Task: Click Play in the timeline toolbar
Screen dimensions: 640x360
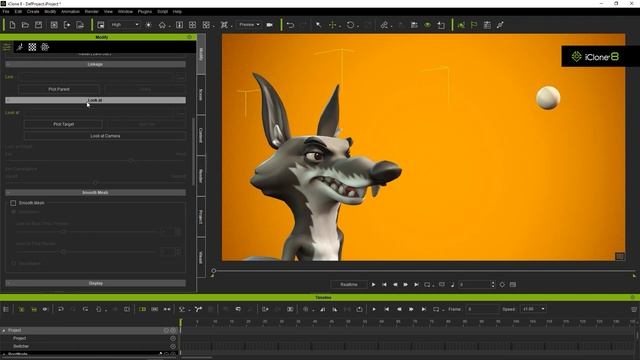Action: tap(374, 309)
